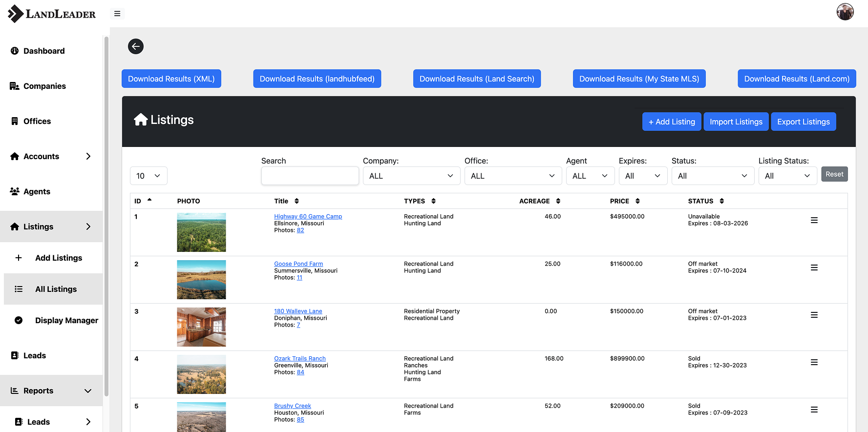868x432 pixels.
Task: Expand the Accounts submenu chevron
Action: [x=88, y=156]
